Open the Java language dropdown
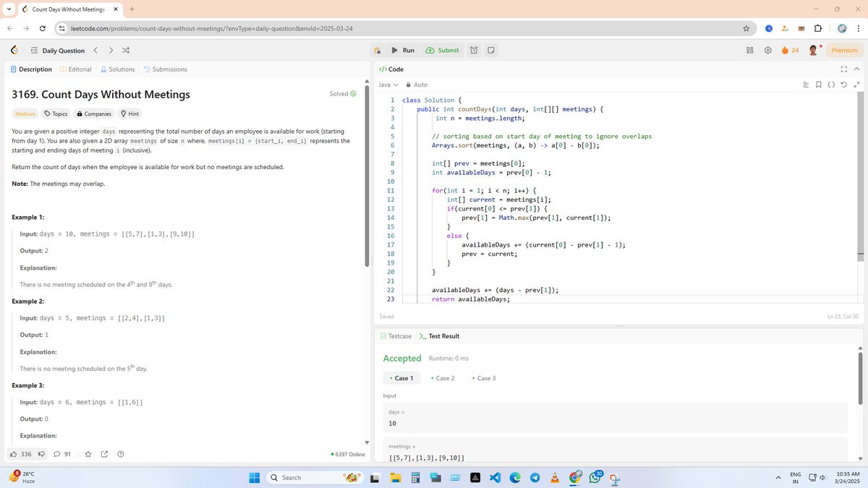The image size is (868, 488). coord(388,85)
